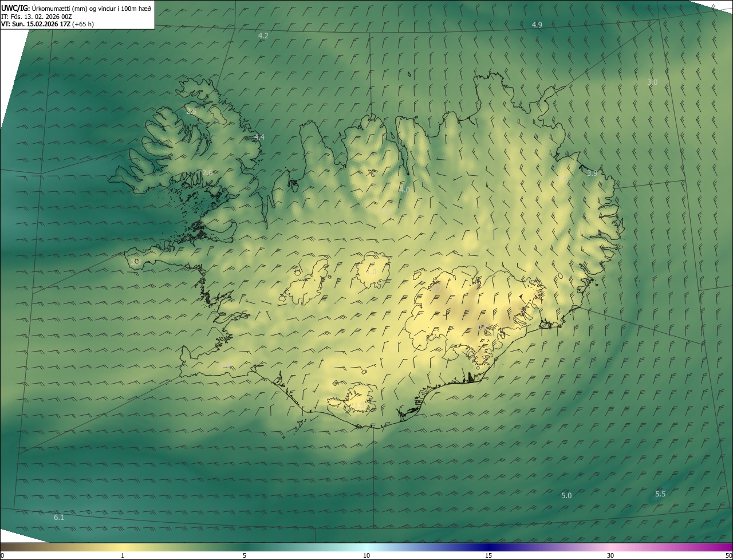Click the initialization time 'IT: Fös. 13. 02. 2026 00Z'

pos(36,17)
